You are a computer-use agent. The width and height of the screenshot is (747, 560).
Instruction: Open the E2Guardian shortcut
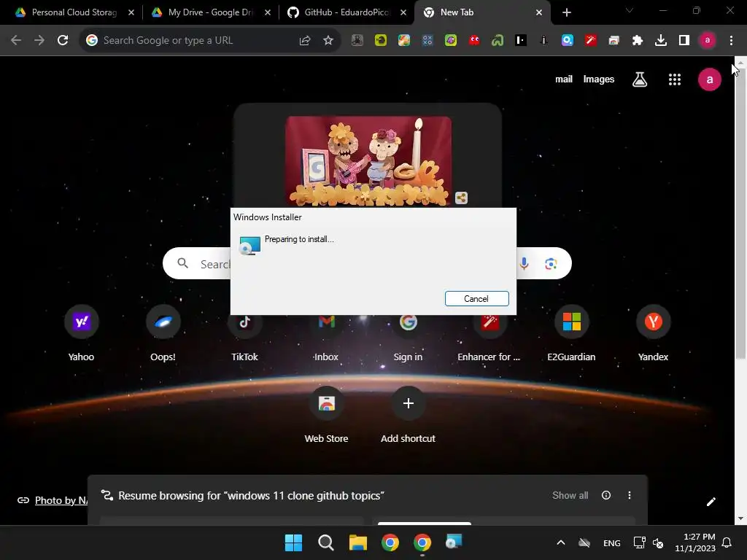[572, 322]
